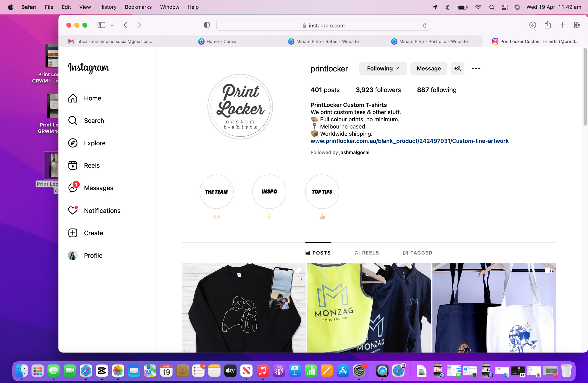
Task: Open Trash in the Dock
Action: point(566,371)
